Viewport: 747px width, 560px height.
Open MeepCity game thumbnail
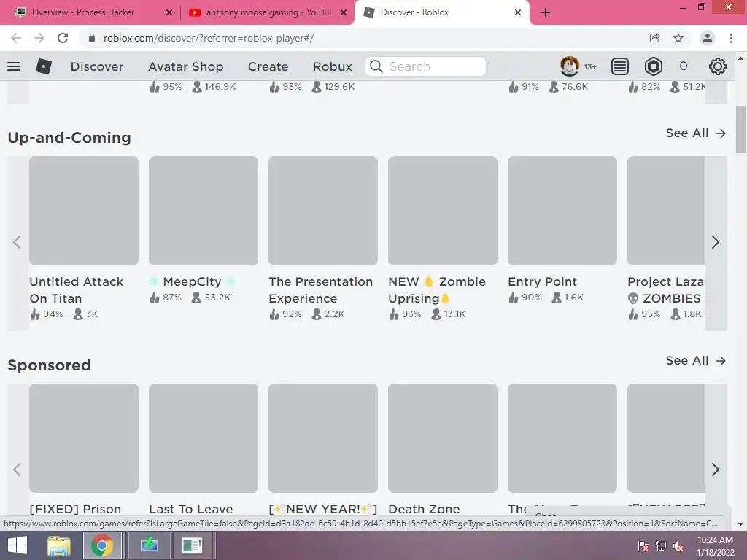coord(204,211)
